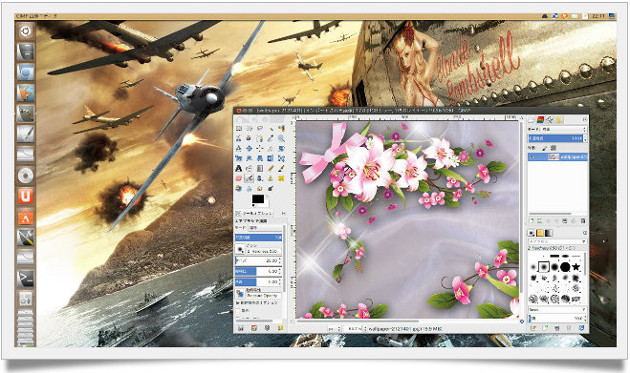Viewport: 630px width, 373px height.
Task: Click the black foreground color swatch
Action: [x=258, y=199]
